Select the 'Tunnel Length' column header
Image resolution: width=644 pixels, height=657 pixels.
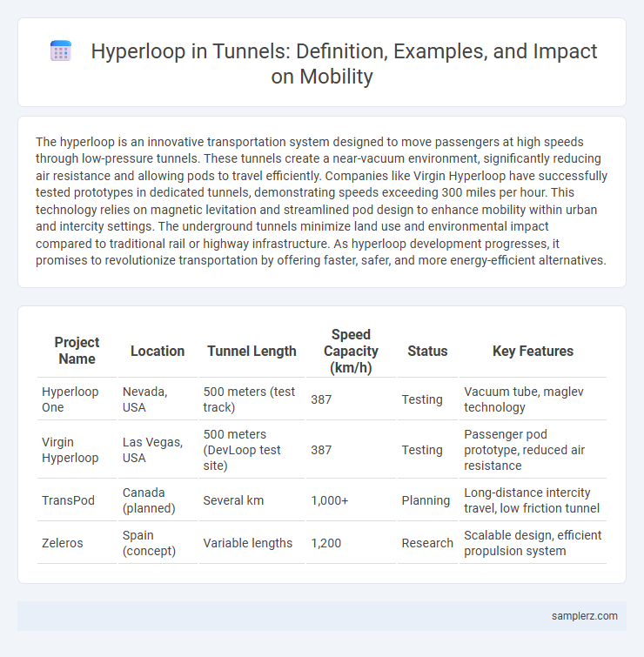(x=252, y=351)
